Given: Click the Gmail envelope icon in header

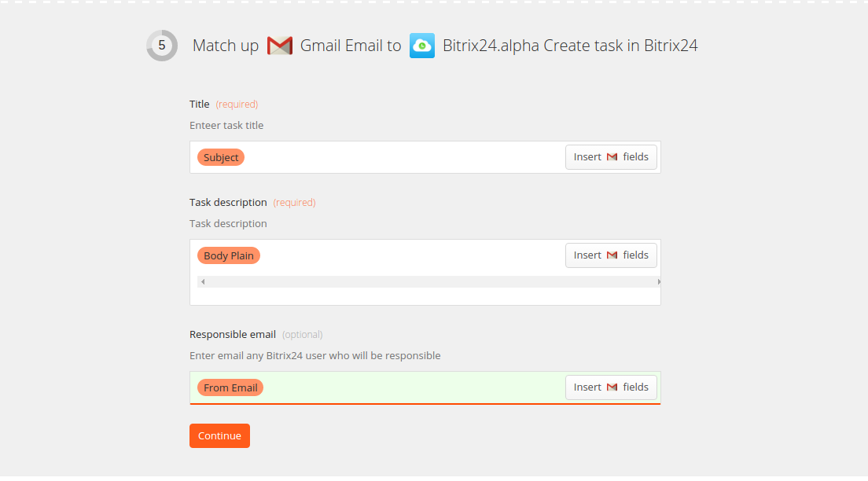Looking at the screenshot, I should [x=280, y=46].
